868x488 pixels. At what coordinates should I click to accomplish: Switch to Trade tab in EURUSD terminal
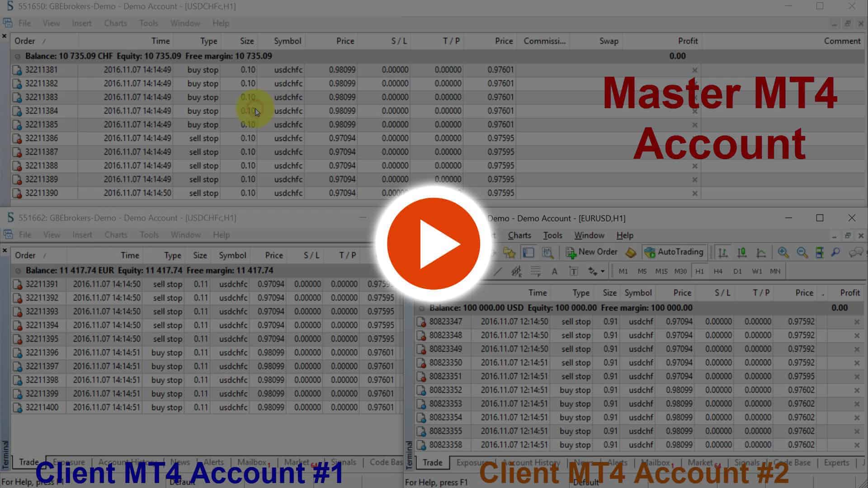(432, 462)
